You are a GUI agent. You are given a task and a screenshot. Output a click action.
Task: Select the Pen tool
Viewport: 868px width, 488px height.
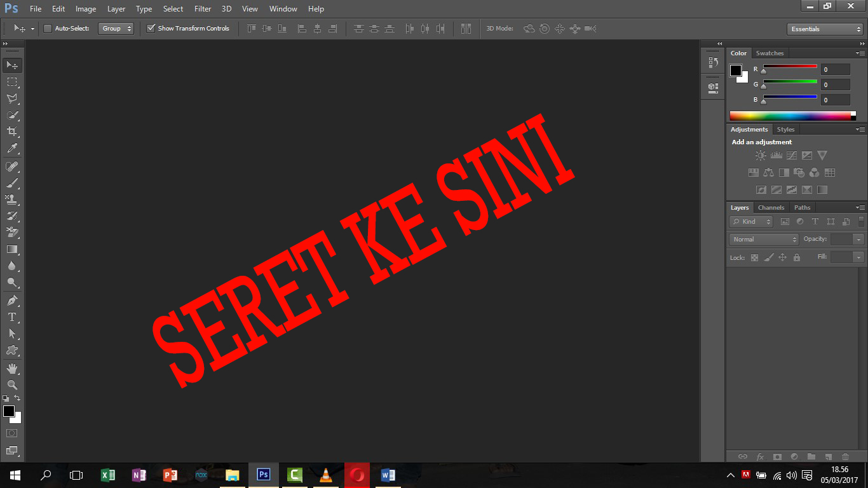[12, 300]
